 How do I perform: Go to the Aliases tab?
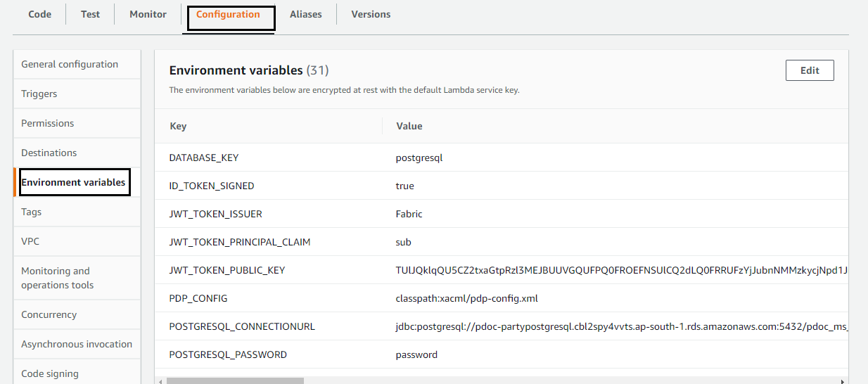pyautogui.click(x=305, y=14)
